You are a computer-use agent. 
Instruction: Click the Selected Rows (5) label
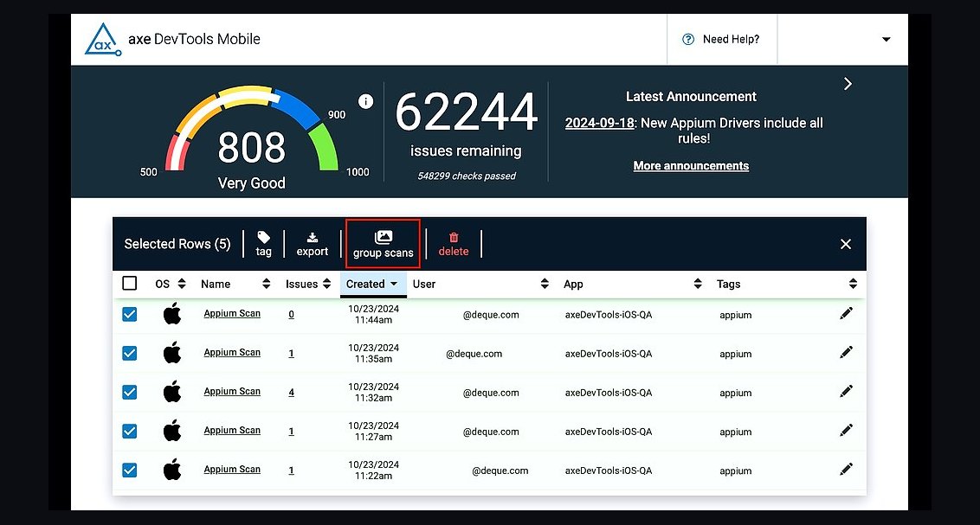point(177,244)
